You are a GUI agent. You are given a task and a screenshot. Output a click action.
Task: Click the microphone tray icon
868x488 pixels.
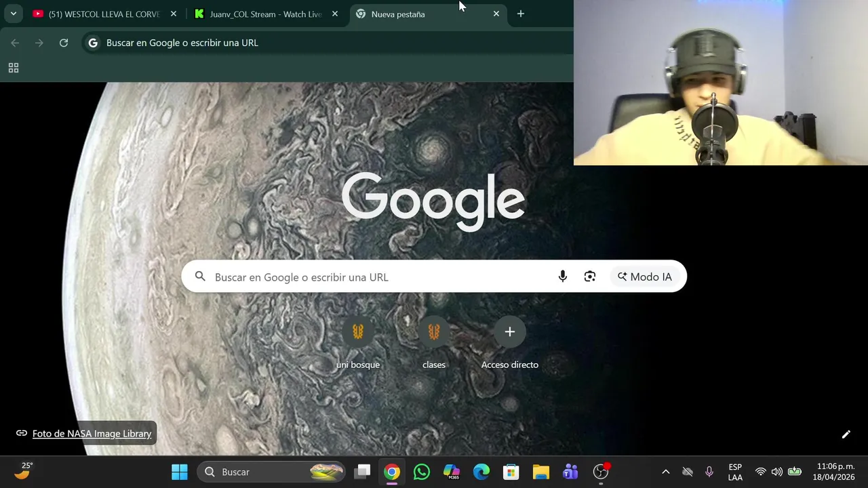(709, 472)
